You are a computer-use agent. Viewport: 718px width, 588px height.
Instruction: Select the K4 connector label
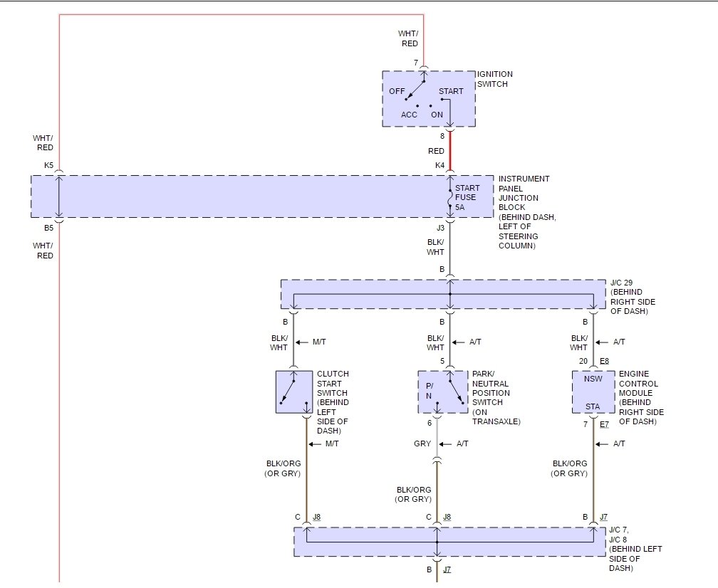click(x=439, y=165)
